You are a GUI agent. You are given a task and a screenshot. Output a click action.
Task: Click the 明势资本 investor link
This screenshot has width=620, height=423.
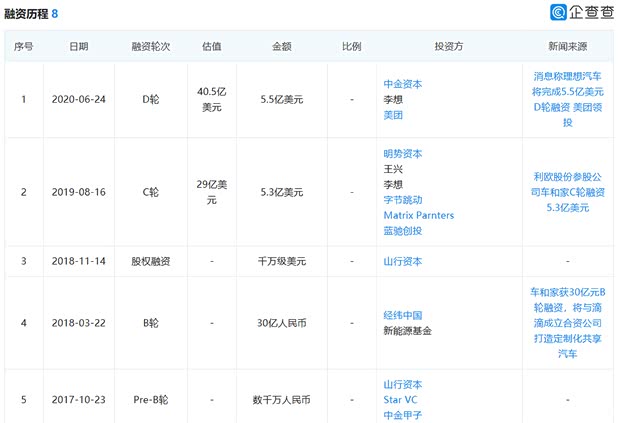coord(403,154)
